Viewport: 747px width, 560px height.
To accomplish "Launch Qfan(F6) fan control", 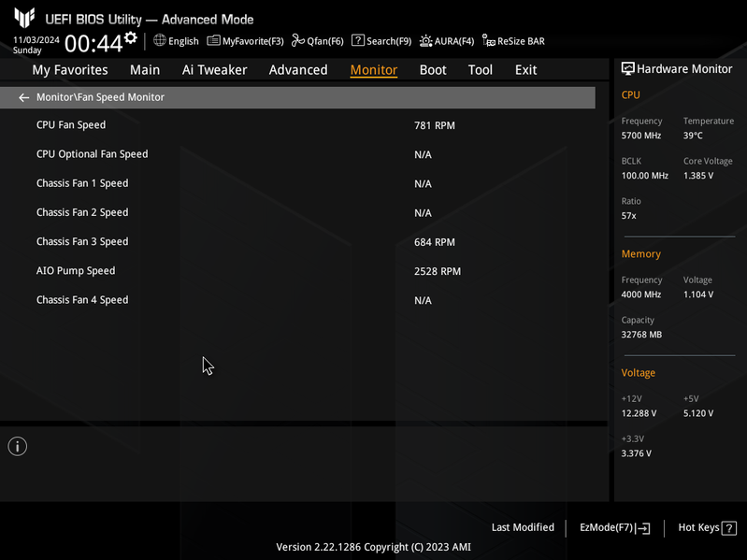I will [x=318, y=41].
